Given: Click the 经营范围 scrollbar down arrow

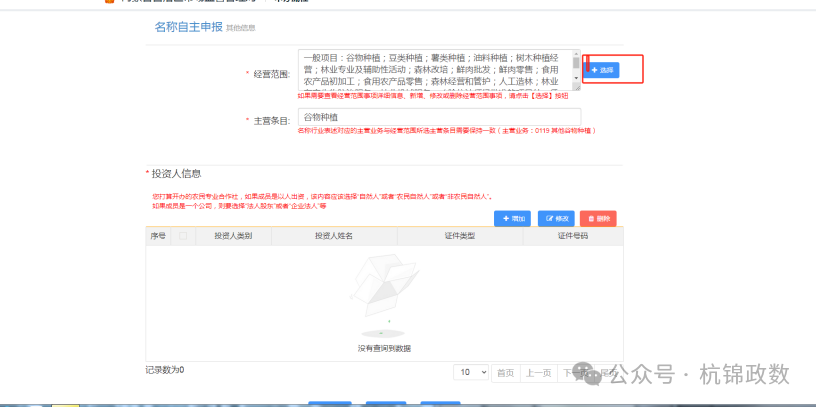Looking at the screenshot, I should [576, 78].
